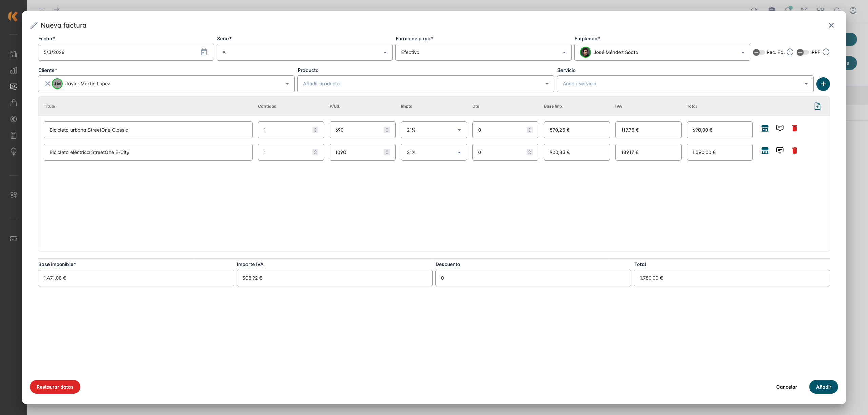Viewport: 868px width, 415px height.
Task: Click the add-document icon in table header
Action: 817,106
